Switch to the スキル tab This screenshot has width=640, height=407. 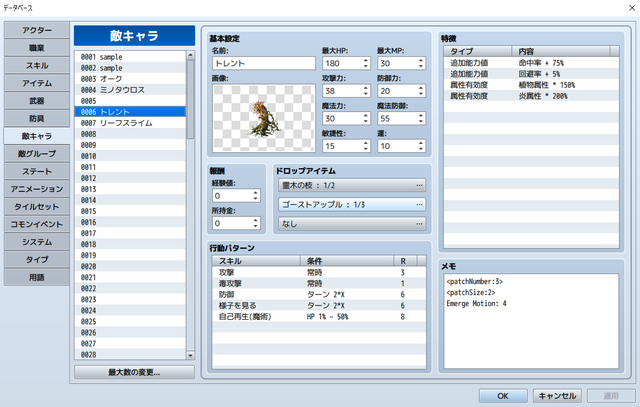(x=37, y=66)
